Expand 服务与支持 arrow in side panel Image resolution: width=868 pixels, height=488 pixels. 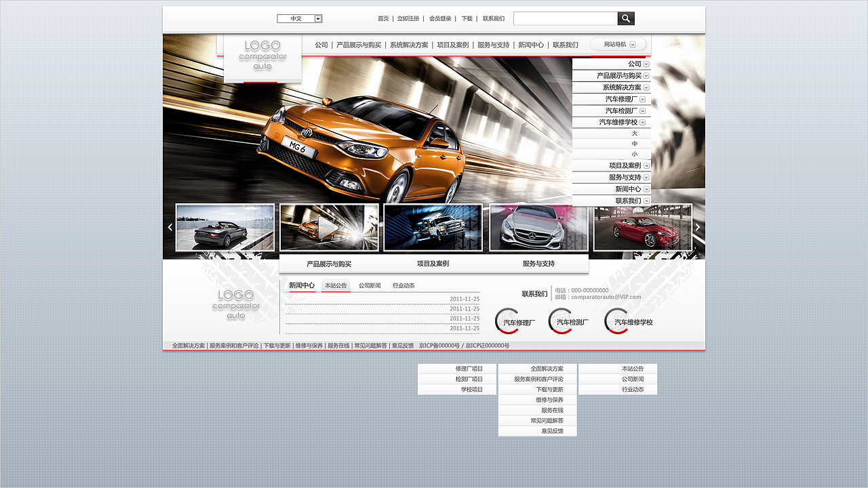click(x=646, y=178)
